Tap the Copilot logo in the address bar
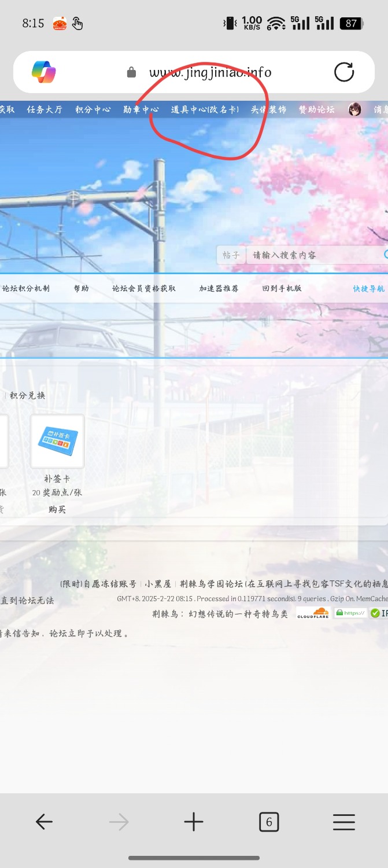The height and width of the screenshot is (868, 388). point(44,72)
